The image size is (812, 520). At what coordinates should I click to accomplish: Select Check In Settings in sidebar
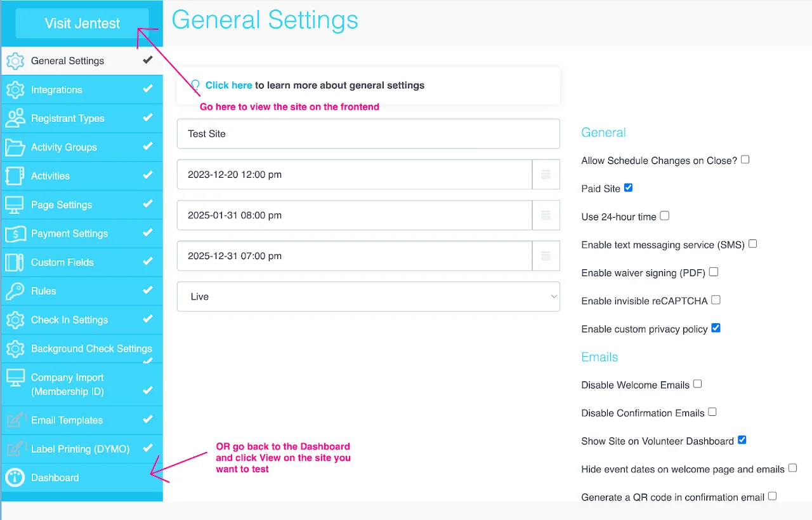[x=82, y=320]
